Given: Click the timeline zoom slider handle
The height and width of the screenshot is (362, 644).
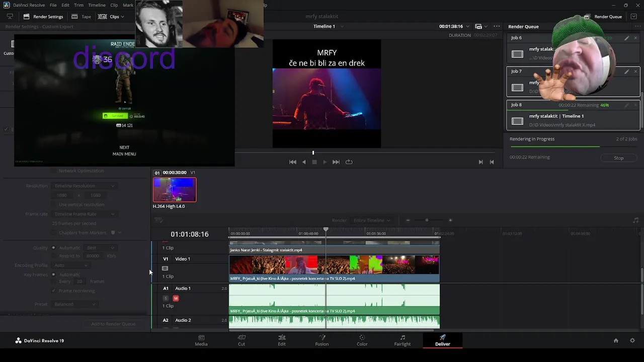Looking at the screenshot, I should click(427, 220).
